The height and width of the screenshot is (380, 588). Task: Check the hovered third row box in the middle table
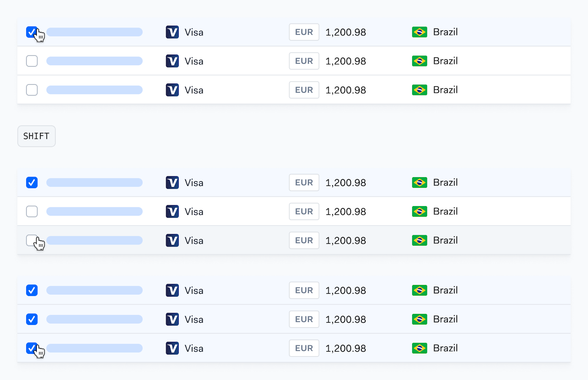pyautogui.click(x=32, y=240)
